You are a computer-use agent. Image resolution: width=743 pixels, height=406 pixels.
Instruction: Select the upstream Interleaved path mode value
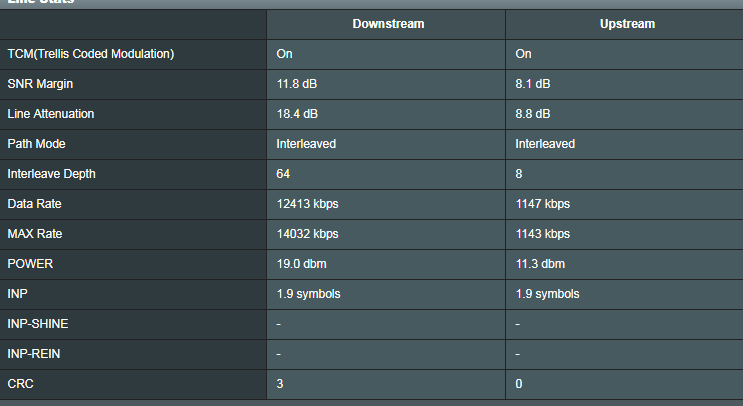[545, 144]
